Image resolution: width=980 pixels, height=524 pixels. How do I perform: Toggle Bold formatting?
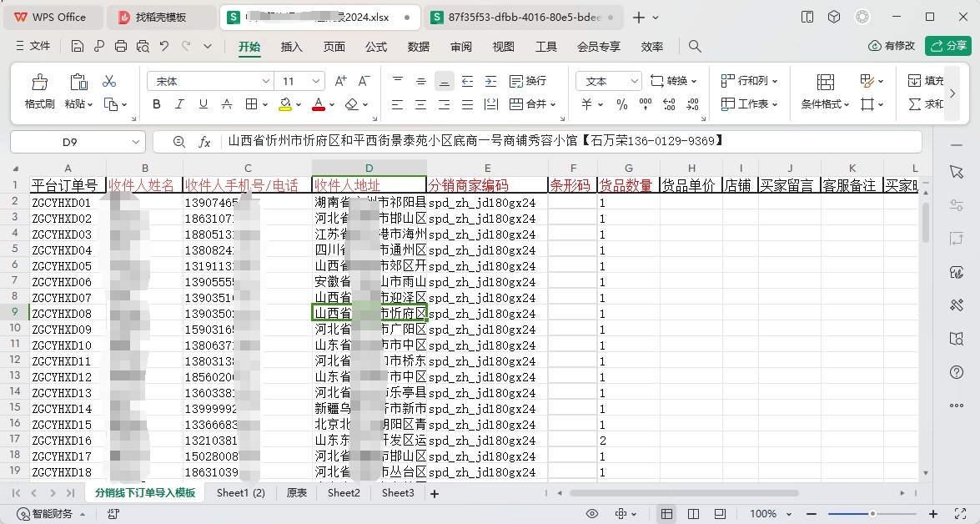pos(156,104)
